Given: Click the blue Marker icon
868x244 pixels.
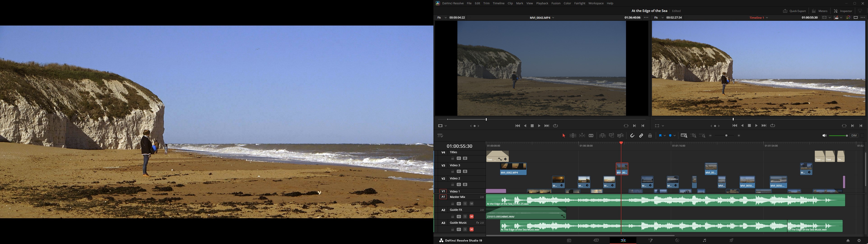Looking at the screenshot, I should click(670, 136).
